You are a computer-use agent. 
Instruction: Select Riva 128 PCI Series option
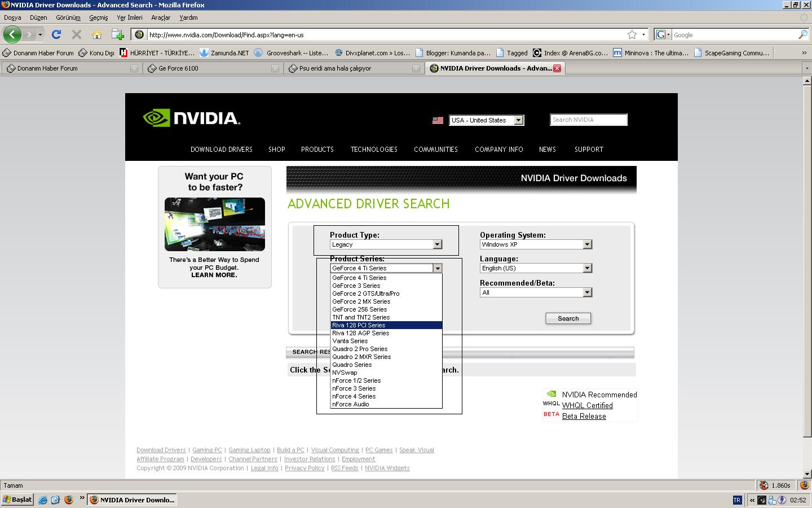tap(386, 325)
